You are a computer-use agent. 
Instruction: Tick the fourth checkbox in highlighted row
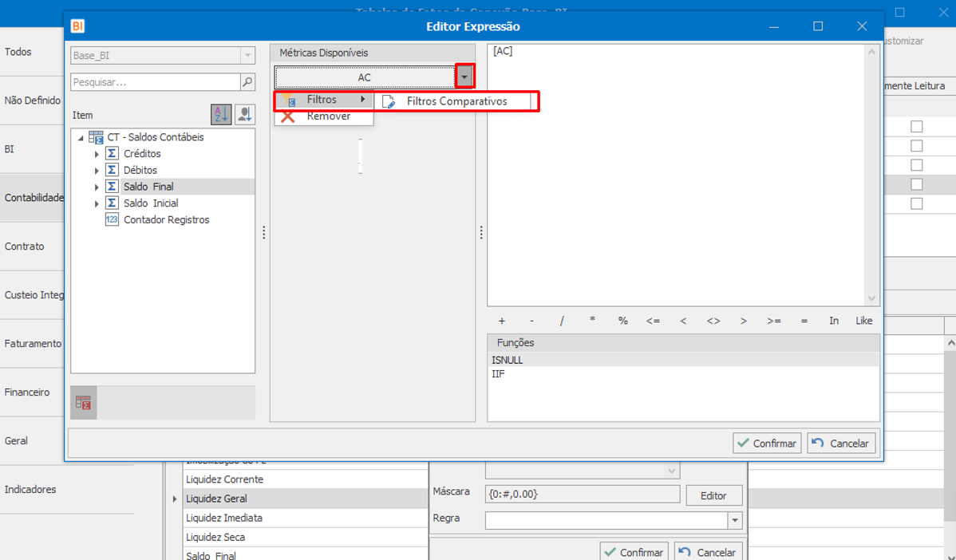pos(916,184)
